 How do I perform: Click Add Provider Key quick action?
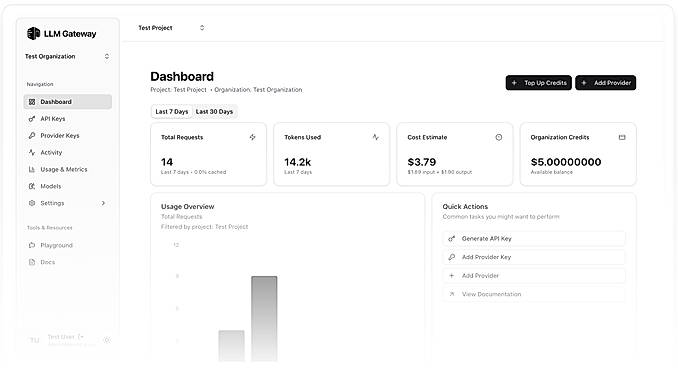click(534, 257)
